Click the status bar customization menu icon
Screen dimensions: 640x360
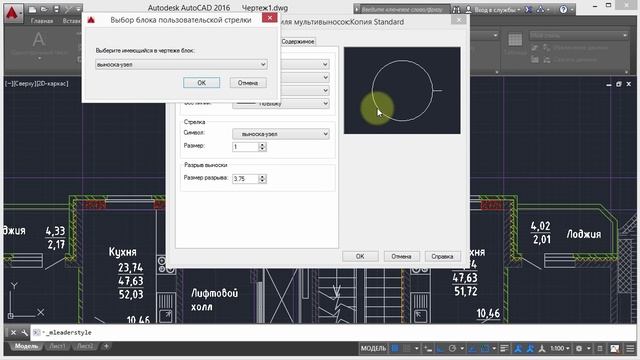click(x=631, y=349)
